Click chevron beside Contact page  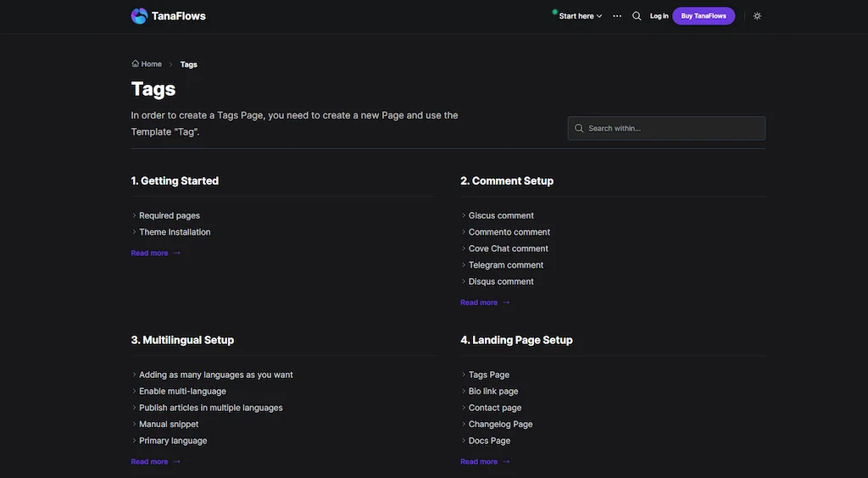464,408
